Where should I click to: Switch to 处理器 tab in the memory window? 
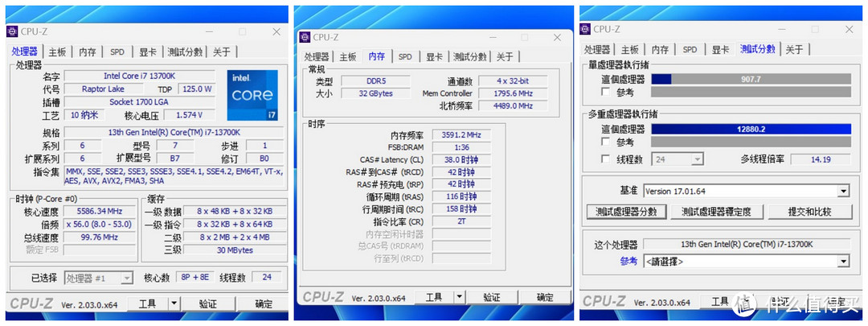point(316,56)
